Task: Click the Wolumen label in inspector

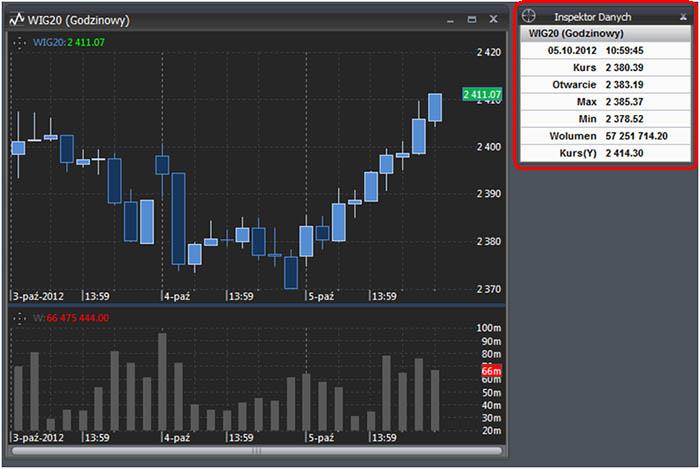Action: pyautogui.click(x=573, y=136)
